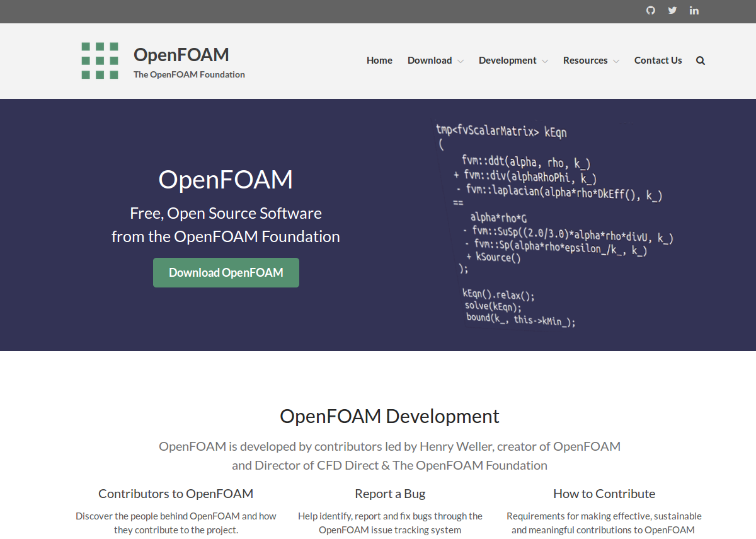756x539 pixels.
Task: Open the Report a Bug section link
Action: [390, 494]
